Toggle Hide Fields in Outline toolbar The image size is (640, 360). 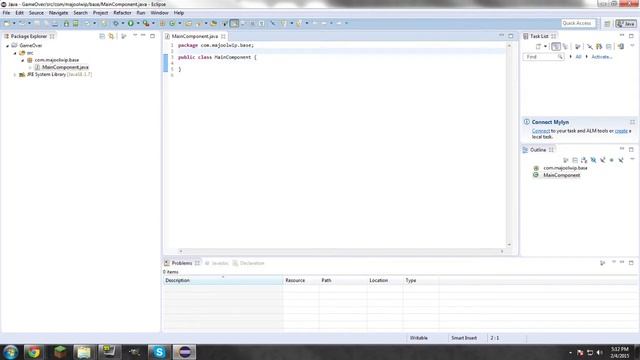click(x=593, y=160)
